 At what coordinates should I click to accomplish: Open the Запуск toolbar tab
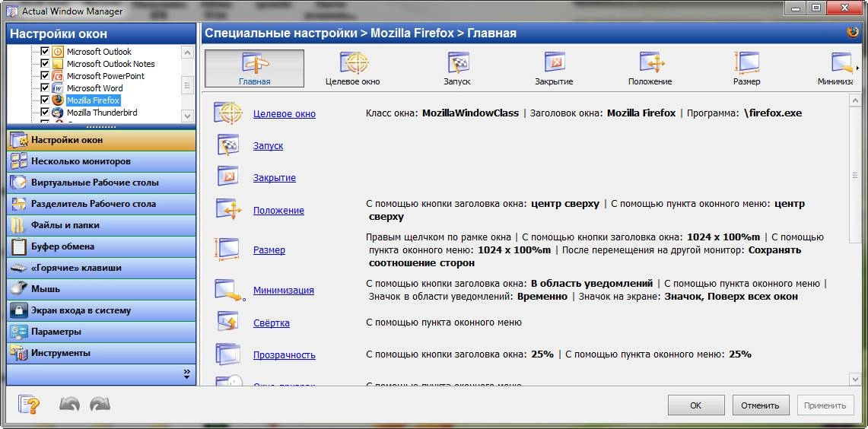coord(457,68)
